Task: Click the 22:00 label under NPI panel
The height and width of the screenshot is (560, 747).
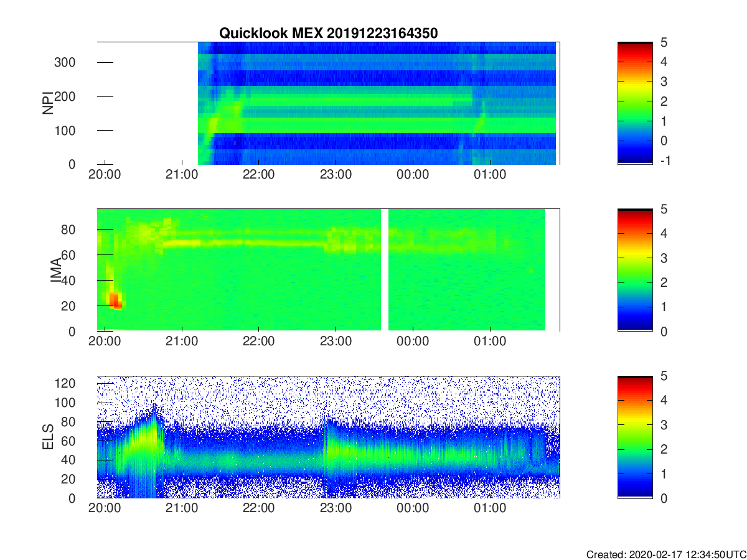Action: coord(259,174)
